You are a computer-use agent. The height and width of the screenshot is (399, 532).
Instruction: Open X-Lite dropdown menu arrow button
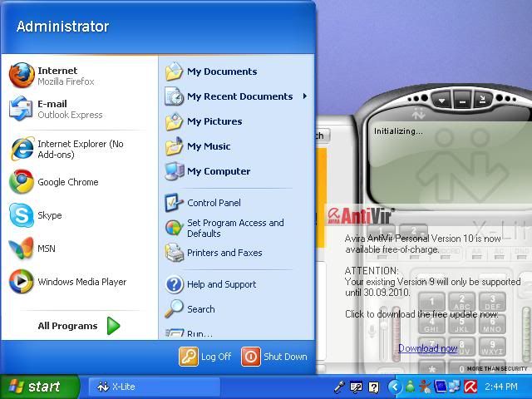click(x=441, y=101)
